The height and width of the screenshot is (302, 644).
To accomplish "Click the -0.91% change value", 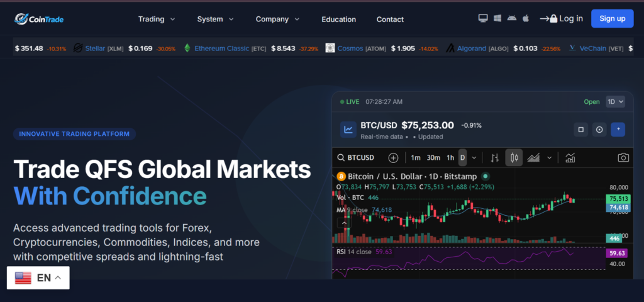I will click(472, 125).
